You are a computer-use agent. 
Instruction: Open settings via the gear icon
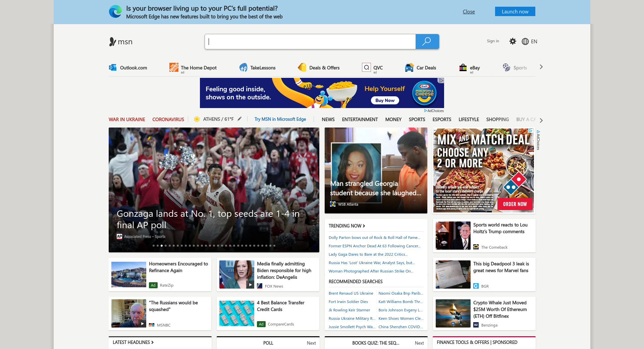pos(513,41)
